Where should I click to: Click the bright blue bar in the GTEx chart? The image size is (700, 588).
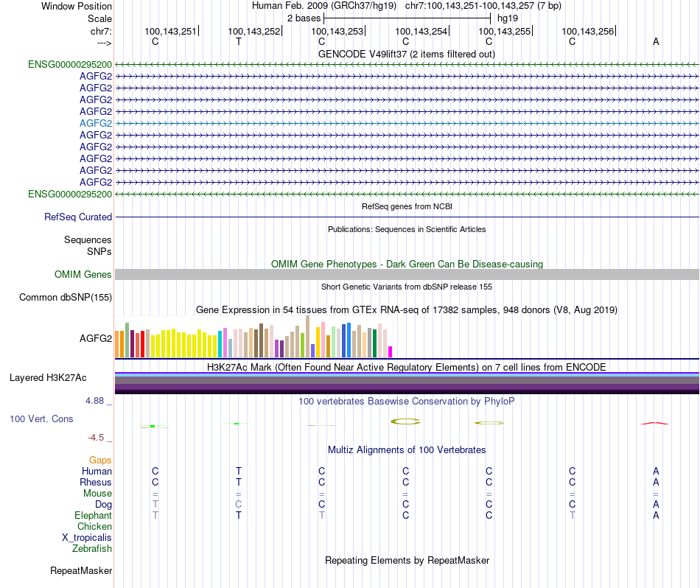(349, 340)
